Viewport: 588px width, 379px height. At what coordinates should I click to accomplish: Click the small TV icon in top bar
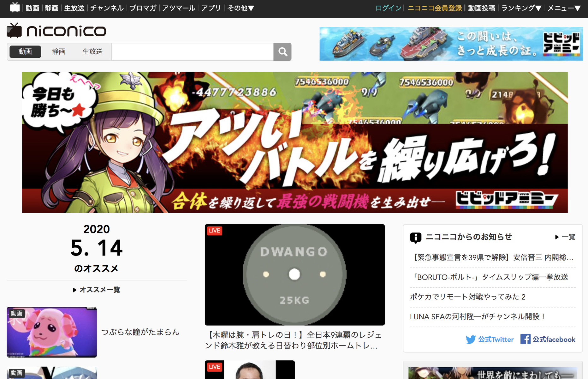click(15, 8)
